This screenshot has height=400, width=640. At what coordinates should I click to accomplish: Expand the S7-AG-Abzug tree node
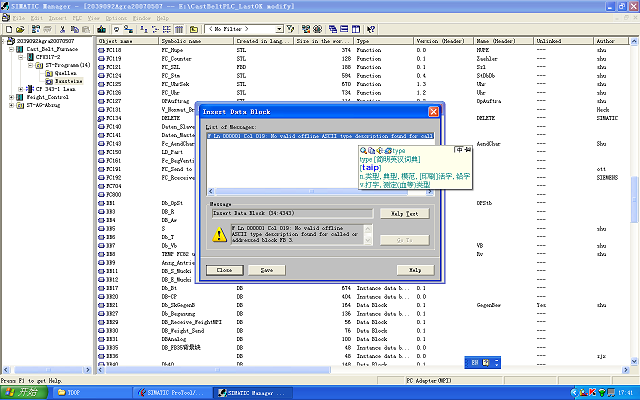[x=11, y=105]
